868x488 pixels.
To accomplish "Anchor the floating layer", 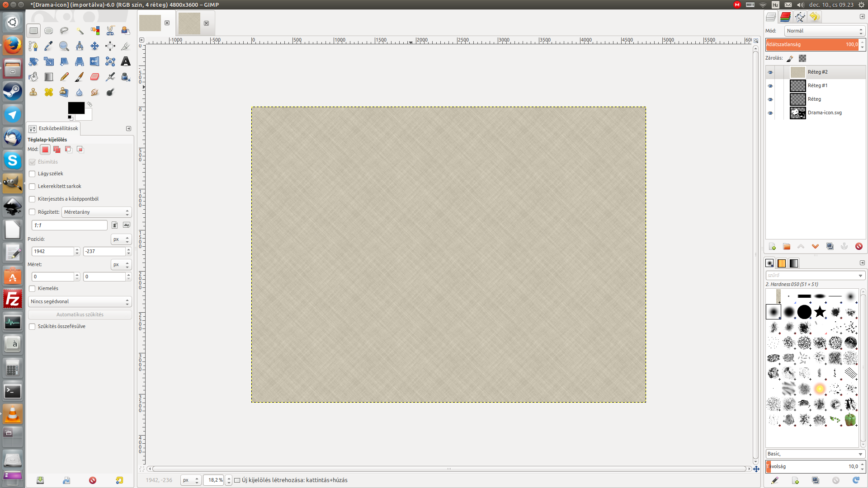I will [x=844, y=246].
